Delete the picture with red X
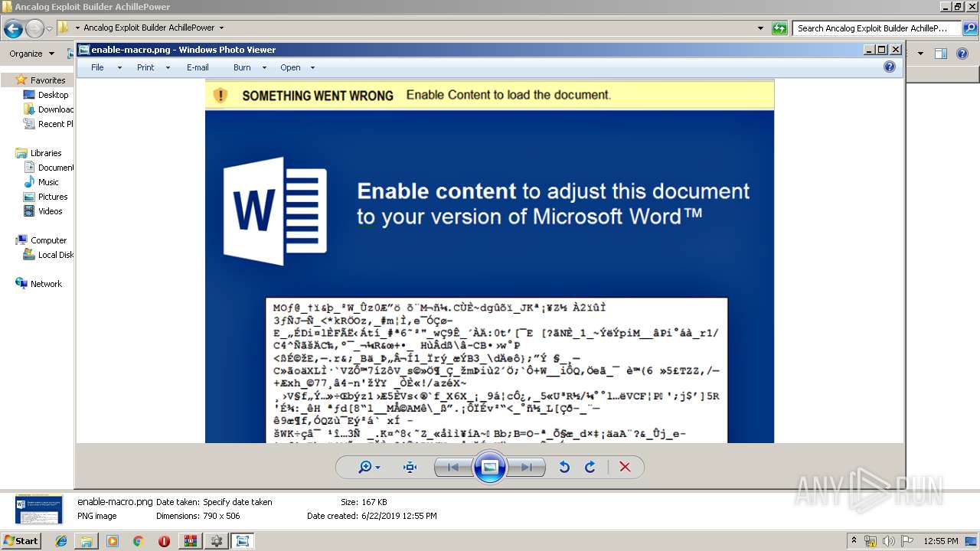 tap(625, 467)
